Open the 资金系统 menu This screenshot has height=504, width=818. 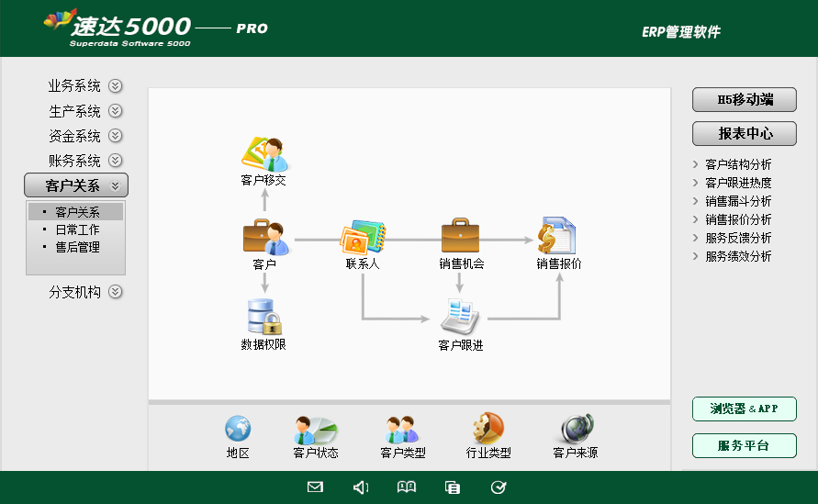74,136
